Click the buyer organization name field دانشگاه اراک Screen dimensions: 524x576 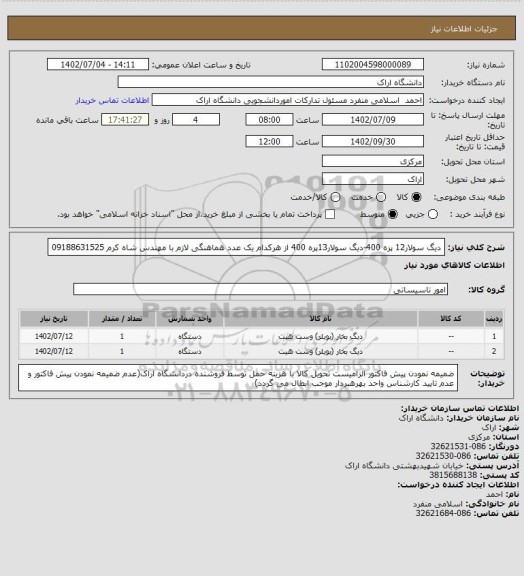click(270, 82)
